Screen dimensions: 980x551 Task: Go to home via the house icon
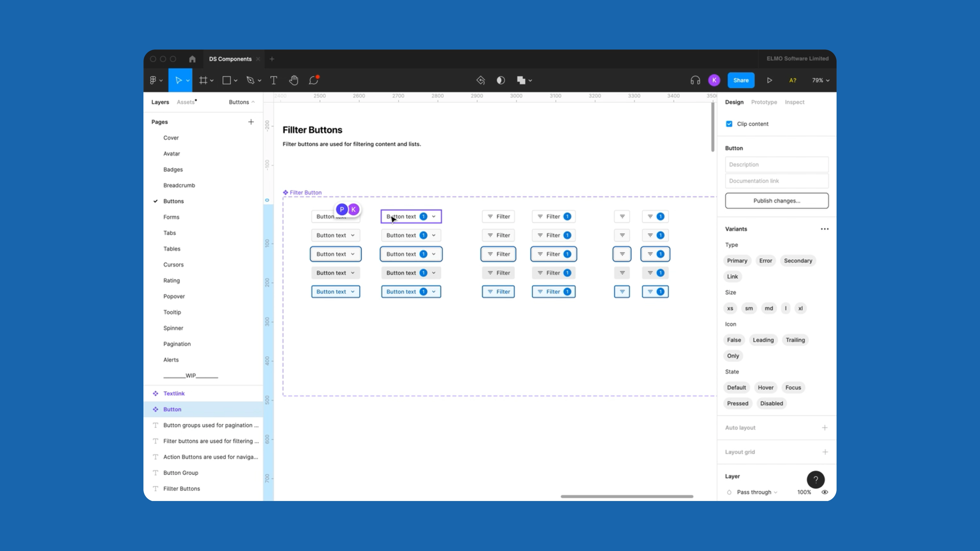(x=192, y=59)
